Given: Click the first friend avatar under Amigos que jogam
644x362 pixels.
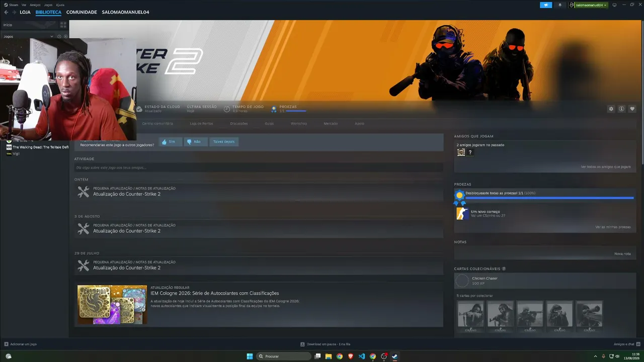Looking at the screenshot, I should pyautogui.click(x=461, y=152).
